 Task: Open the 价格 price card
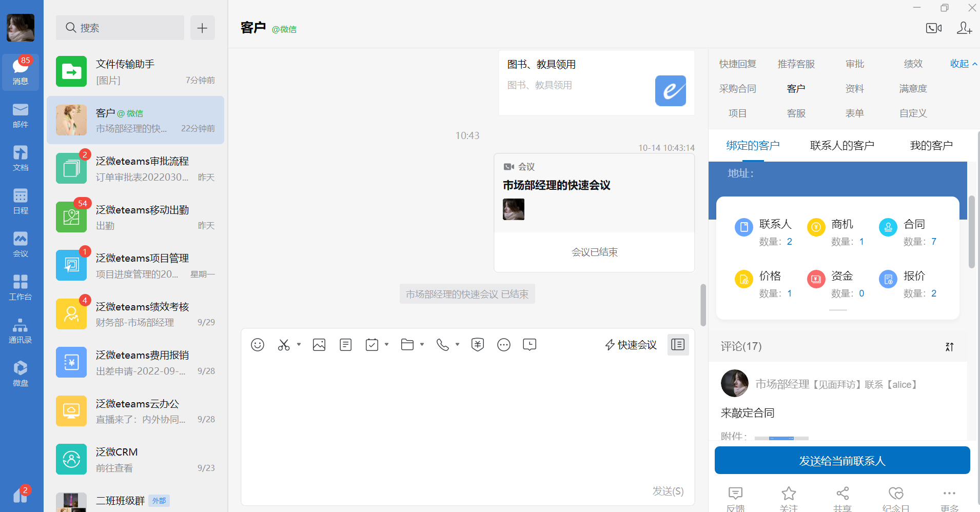[763, 284]
